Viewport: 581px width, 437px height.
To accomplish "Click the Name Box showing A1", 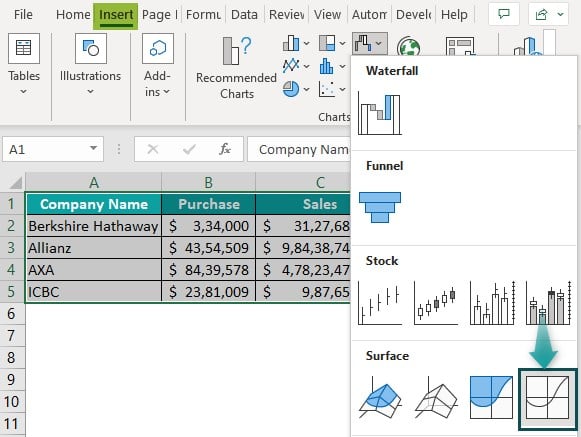I will [53, 149].
